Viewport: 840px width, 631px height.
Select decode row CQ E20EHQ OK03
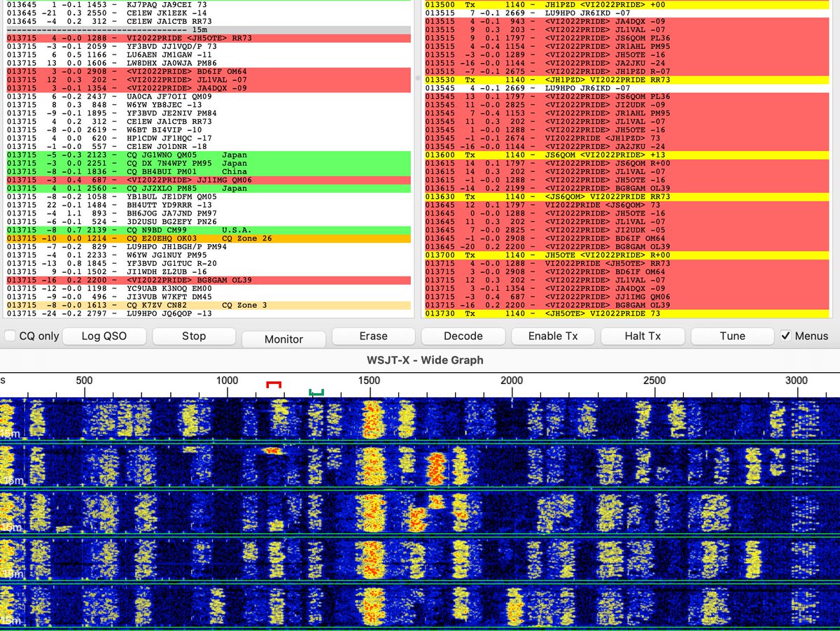[x=207, y=239]
